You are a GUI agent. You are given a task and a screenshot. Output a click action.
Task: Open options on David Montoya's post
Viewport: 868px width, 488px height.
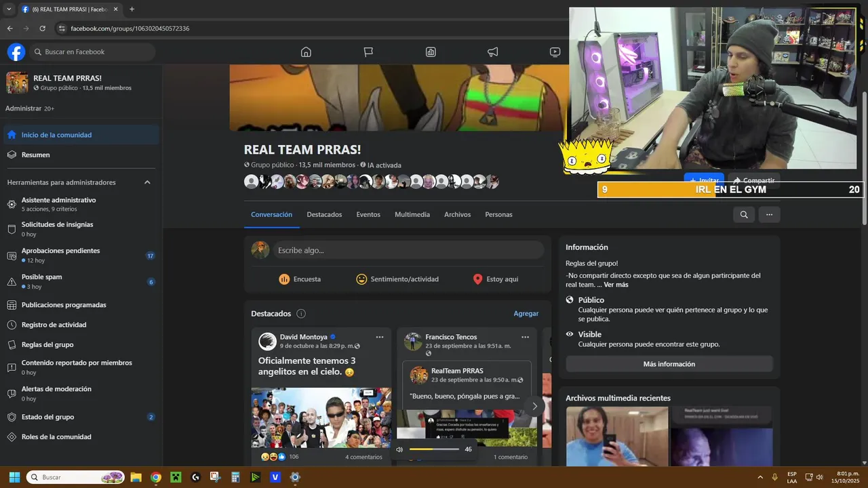point(380,337)
